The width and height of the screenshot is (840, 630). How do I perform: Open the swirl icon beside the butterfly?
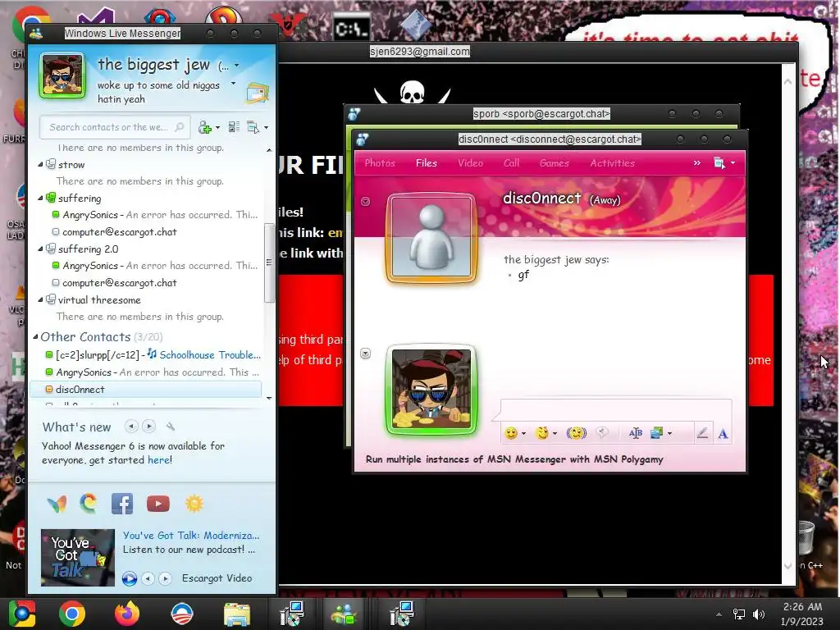(x=89, y=504)
